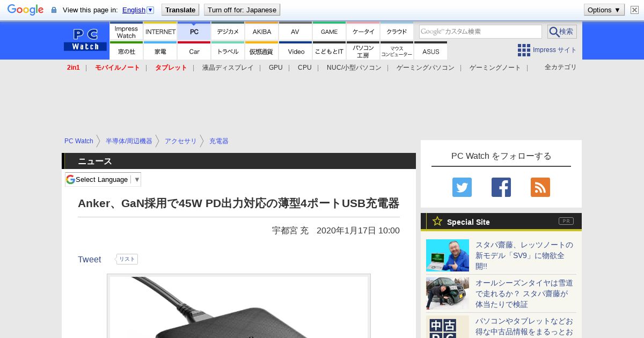Open the English language dropdown
Screen dimensions: 644x338
pyautogui.click(x=138, y=10)
